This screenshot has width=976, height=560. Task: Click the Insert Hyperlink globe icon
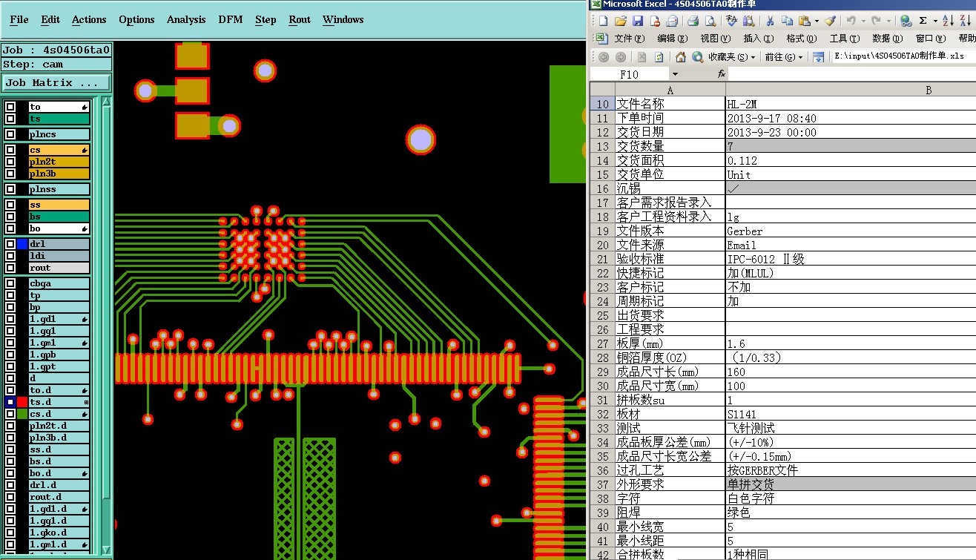pyautogui.click(x=905, y=21)
